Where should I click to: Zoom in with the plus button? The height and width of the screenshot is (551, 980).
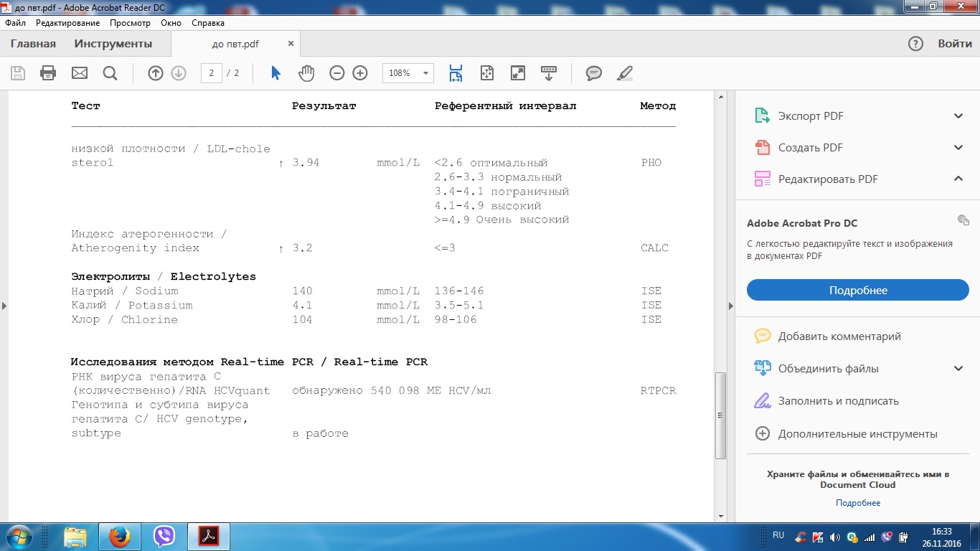360,73
